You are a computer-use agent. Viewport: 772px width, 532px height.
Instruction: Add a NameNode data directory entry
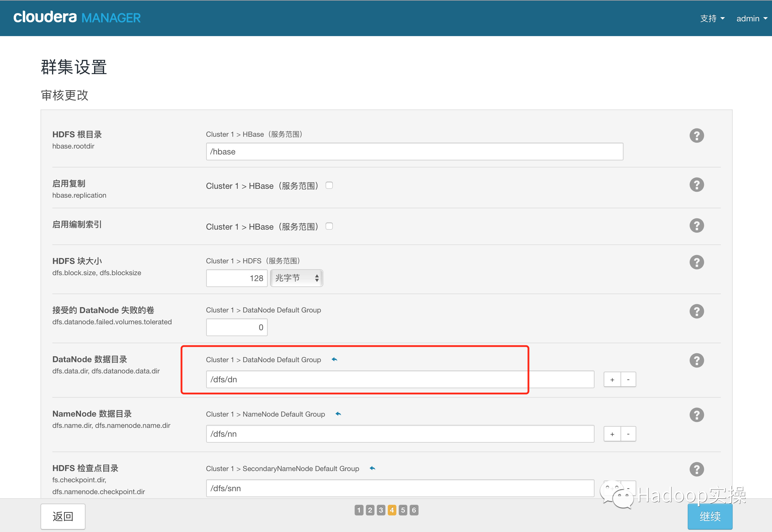pos(612,434)
